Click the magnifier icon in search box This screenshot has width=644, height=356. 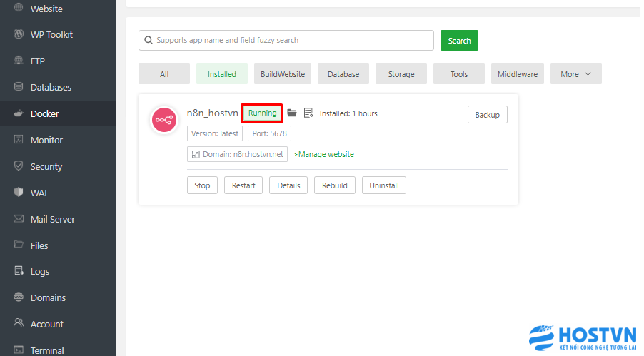(149, 40)
